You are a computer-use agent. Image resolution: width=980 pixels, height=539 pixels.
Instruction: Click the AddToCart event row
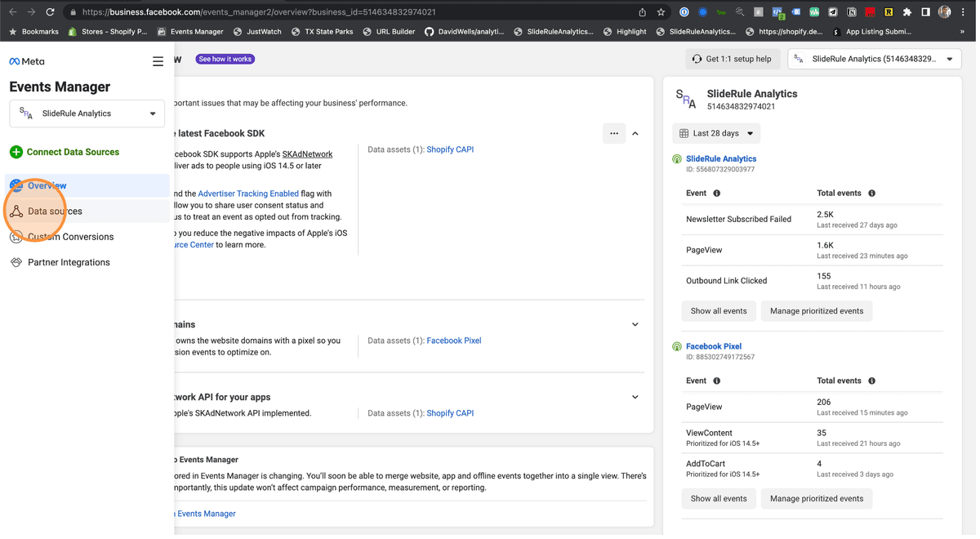[x=813, y=469]
